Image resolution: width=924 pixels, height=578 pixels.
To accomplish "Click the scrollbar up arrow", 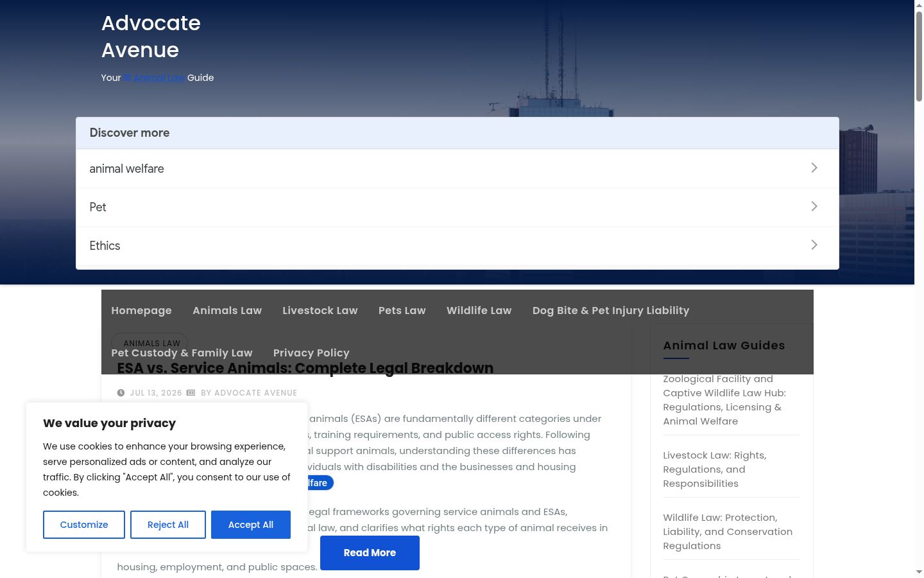I will (919, 5).
